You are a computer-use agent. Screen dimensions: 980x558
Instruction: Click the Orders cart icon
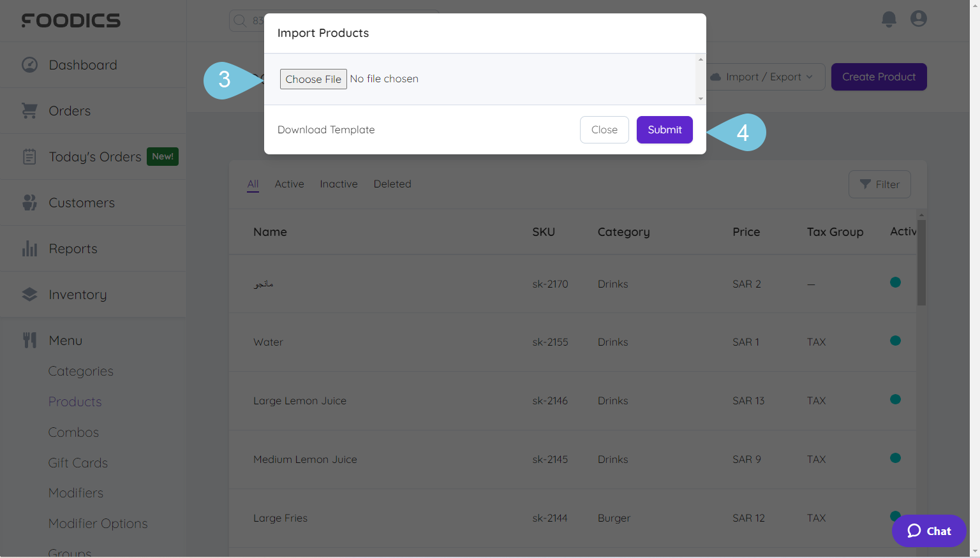29,111
